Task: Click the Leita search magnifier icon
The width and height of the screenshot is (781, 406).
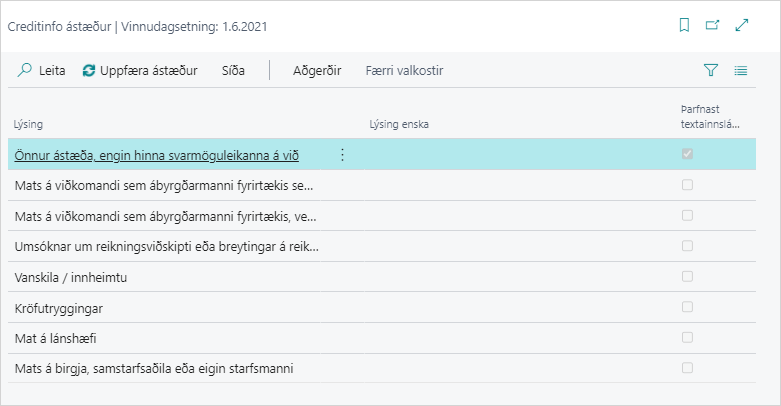Action: click(25, 70)
